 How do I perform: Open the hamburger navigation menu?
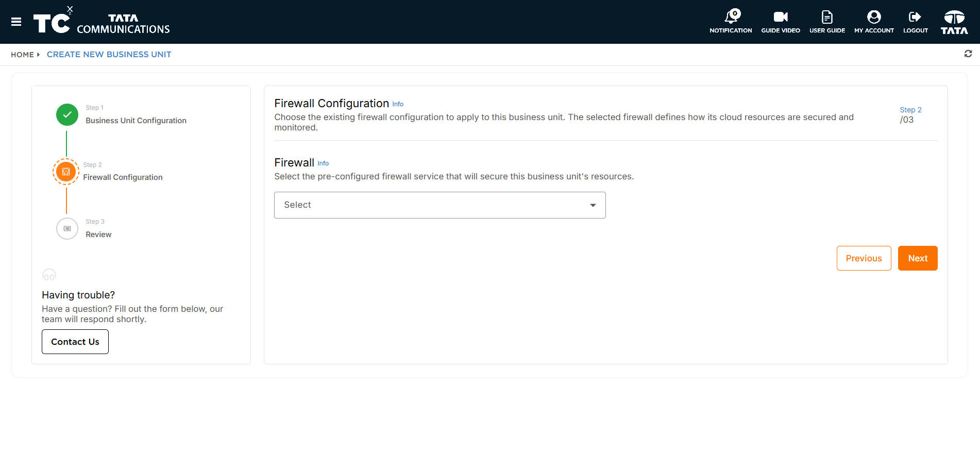pyautogui.click(x=16, y=22)
